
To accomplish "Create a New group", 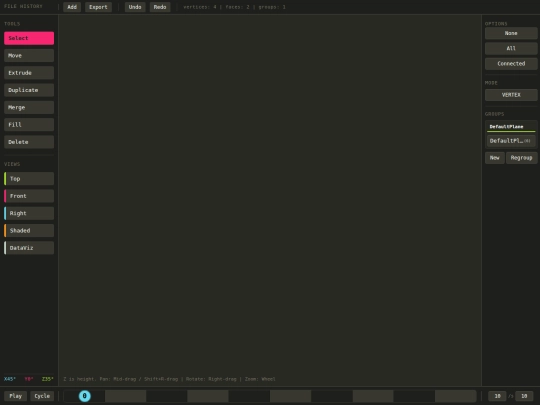I will point(495,158).
